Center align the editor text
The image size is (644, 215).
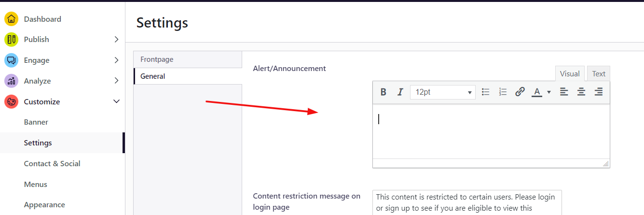(x=581, y=92)
